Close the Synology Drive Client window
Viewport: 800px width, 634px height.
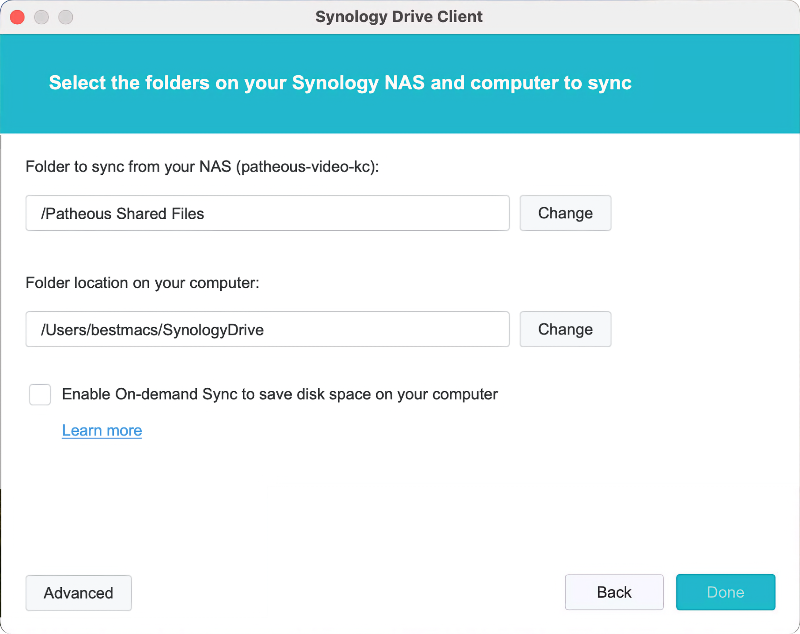(17, 17)
